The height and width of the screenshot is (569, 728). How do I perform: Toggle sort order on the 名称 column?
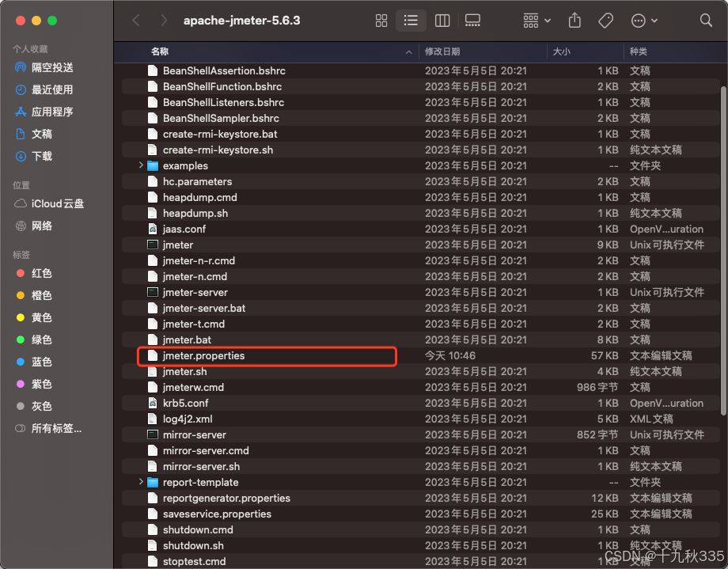tap(158, 51)
